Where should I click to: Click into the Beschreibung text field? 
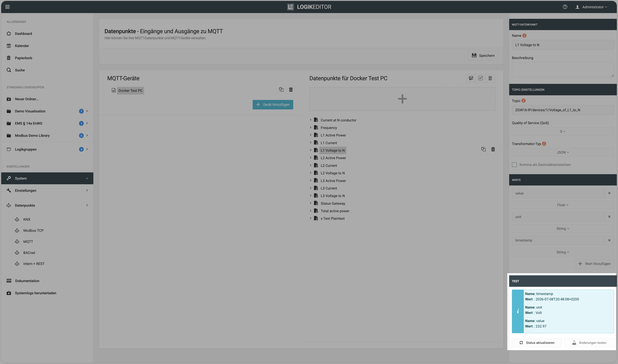[563, 70]
